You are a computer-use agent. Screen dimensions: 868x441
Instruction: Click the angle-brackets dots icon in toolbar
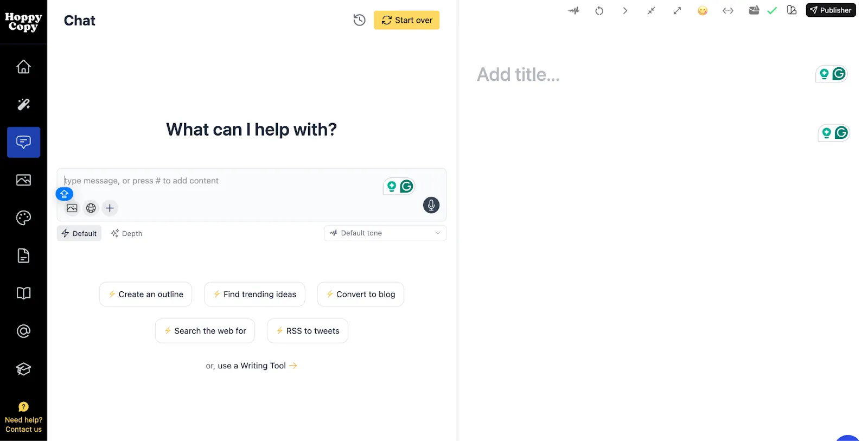728,10
